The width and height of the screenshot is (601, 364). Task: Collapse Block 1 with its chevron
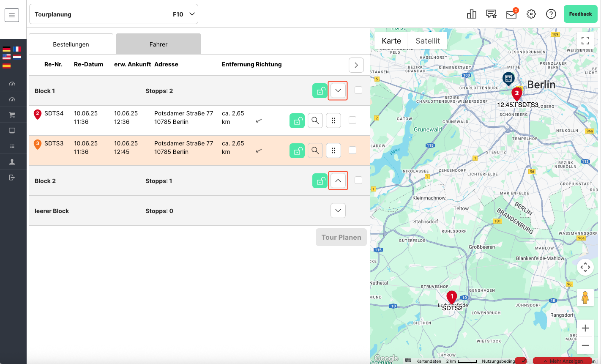[338, 91]
